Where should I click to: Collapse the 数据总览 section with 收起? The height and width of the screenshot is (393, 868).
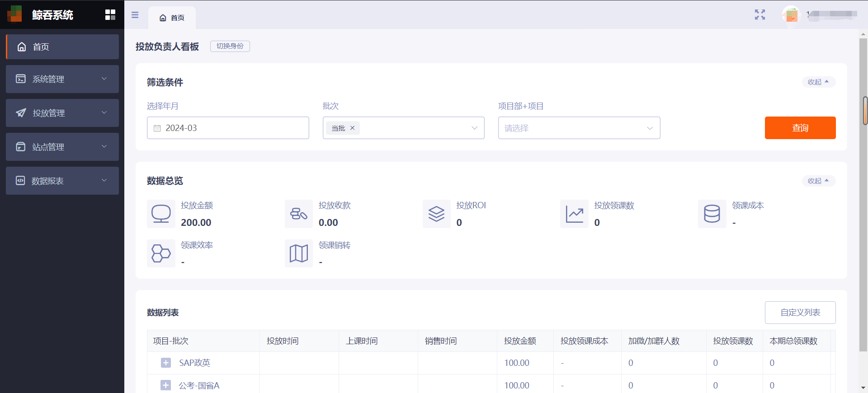click(818, 181)
